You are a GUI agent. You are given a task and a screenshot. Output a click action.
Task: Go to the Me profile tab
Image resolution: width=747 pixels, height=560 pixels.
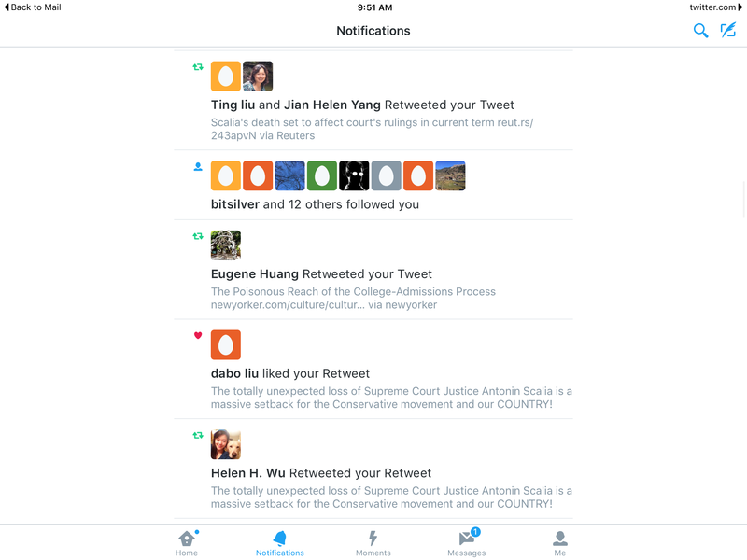coord(559,543)
